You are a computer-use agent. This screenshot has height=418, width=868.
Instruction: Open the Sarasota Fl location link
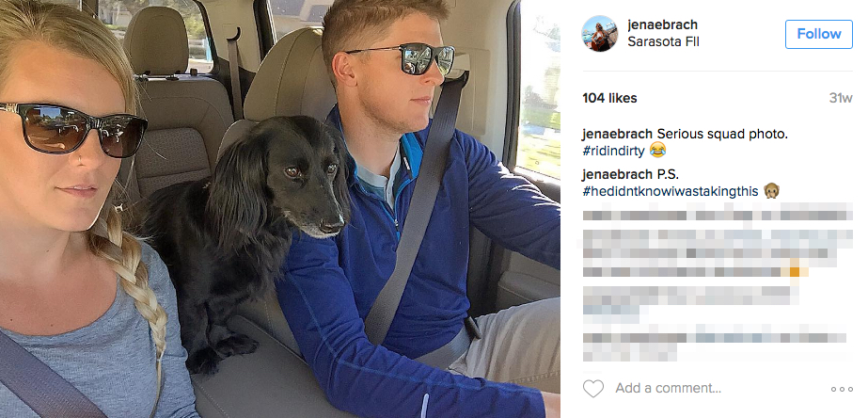[663, 42]
